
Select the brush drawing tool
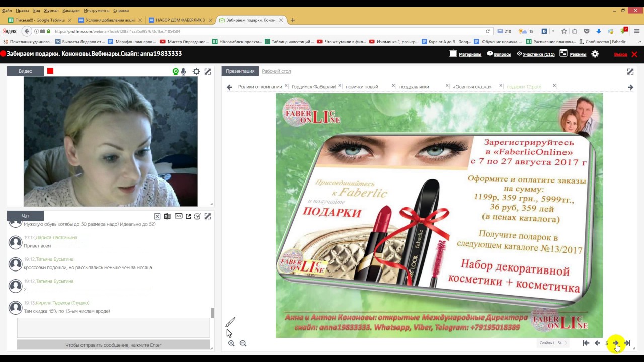[230, 322]
